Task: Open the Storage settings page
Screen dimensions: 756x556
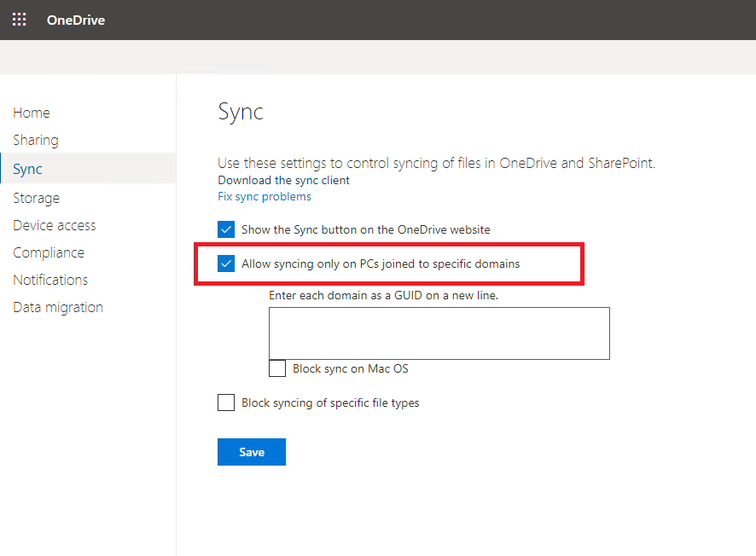Action: (x=36, y=198)
